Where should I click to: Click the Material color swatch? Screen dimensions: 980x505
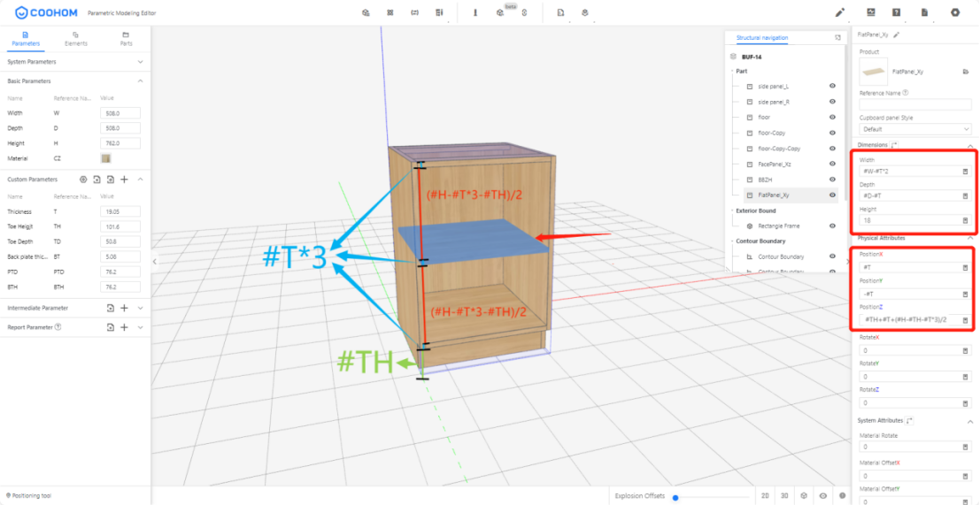tap(106, 158)
